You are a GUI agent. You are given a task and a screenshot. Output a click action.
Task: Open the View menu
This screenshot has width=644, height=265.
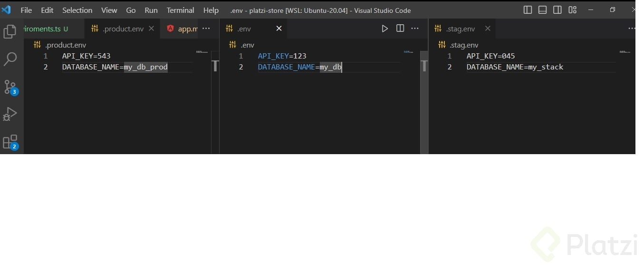(x=109, y=10)
